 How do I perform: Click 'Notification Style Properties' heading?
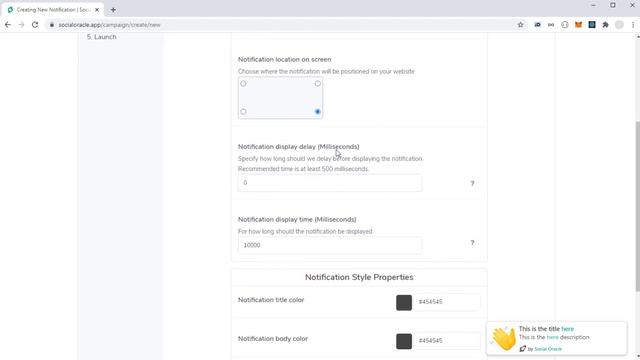pos(359,277)
